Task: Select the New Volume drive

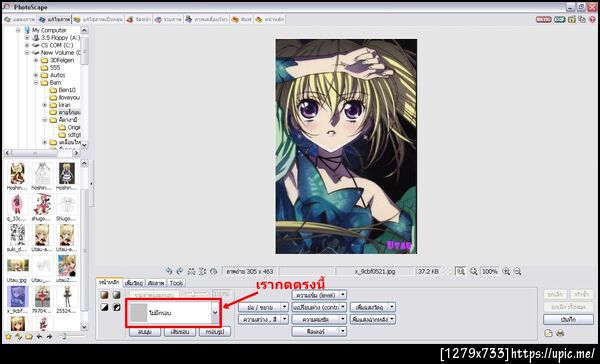Action: (60, 52)
